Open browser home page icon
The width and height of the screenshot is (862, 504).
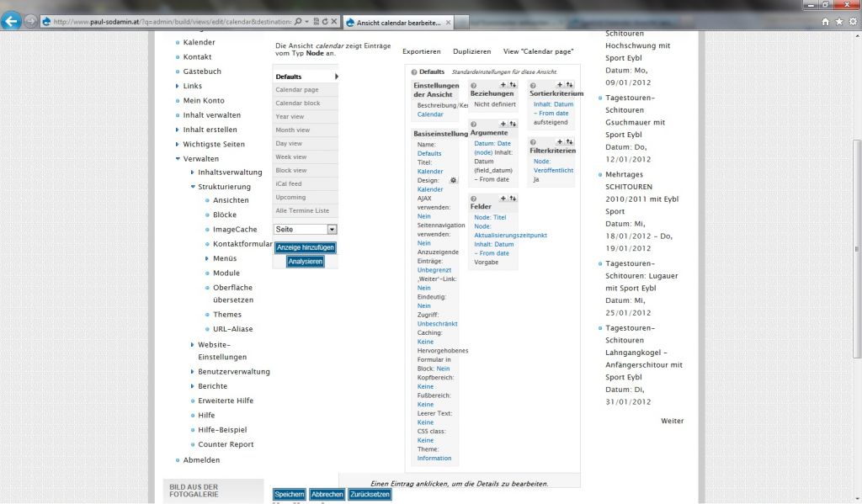tap(826, 22)
